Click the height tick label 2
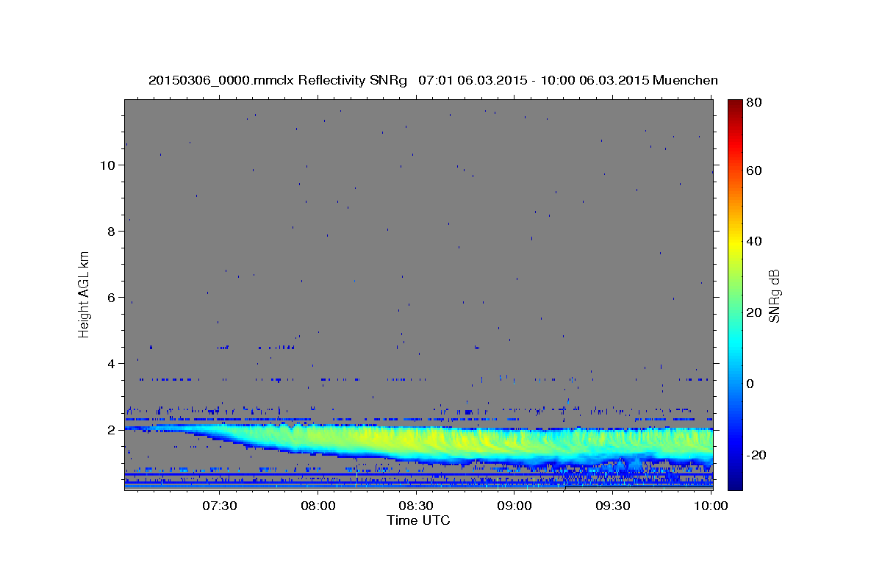The image size is (882, 588). pos(110,430)
